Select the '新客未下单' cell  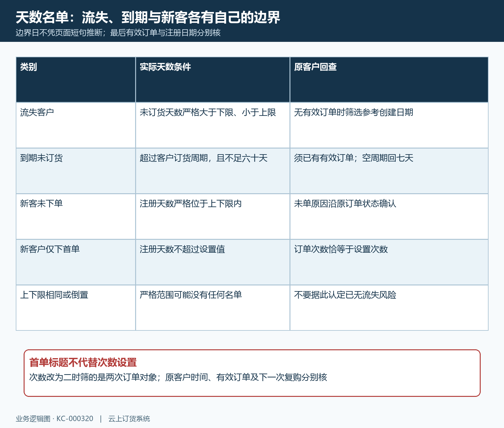pos(76,217)
